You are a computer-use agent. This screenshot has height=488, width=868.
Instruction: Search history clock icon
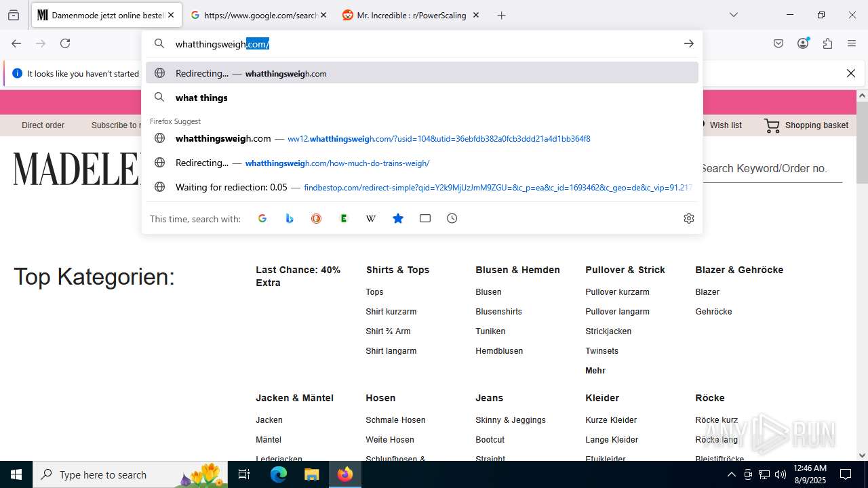452,218
